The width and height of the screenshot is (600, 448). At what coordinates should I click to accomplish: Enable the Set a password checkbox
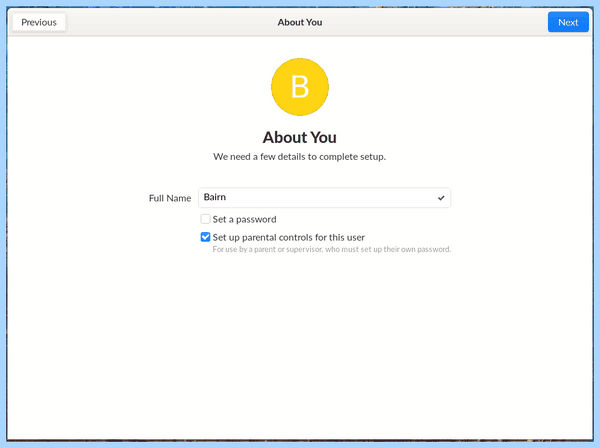[x=205, y=219]
